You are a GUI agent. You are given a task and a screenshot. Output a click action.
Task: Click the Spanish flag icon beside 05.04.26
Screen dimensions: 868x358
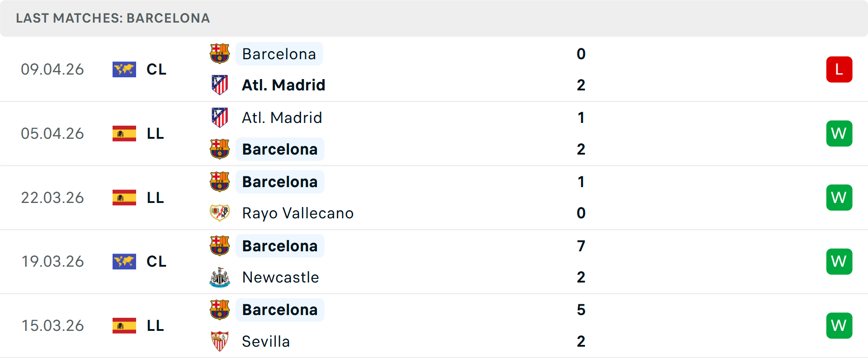point(124,133)
